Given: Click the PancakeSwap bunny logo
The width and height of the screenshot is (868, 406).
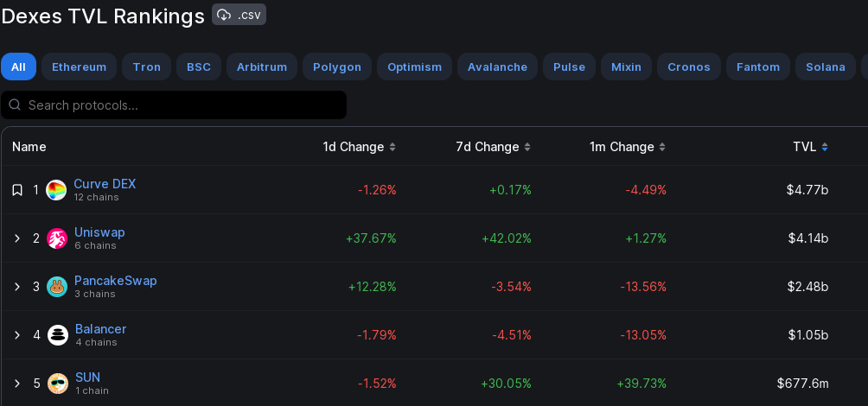Looking at the screenshot, I should tap(57, 287).
